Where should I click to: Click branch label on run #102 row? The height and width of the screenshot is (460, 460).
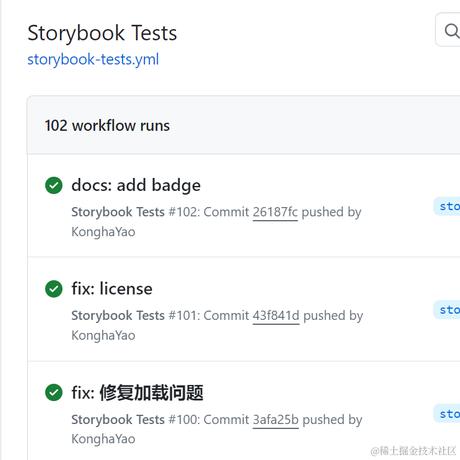[x=447, y=206]
